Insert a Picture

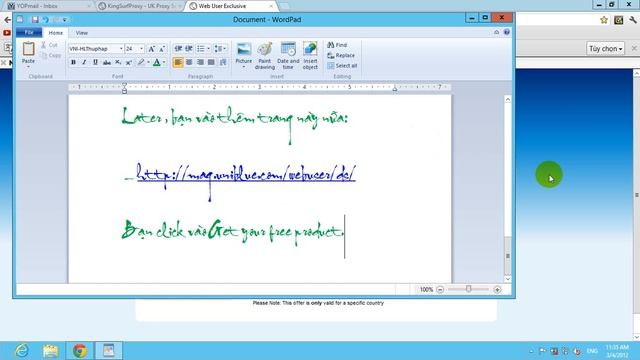(x=244, y=52)
